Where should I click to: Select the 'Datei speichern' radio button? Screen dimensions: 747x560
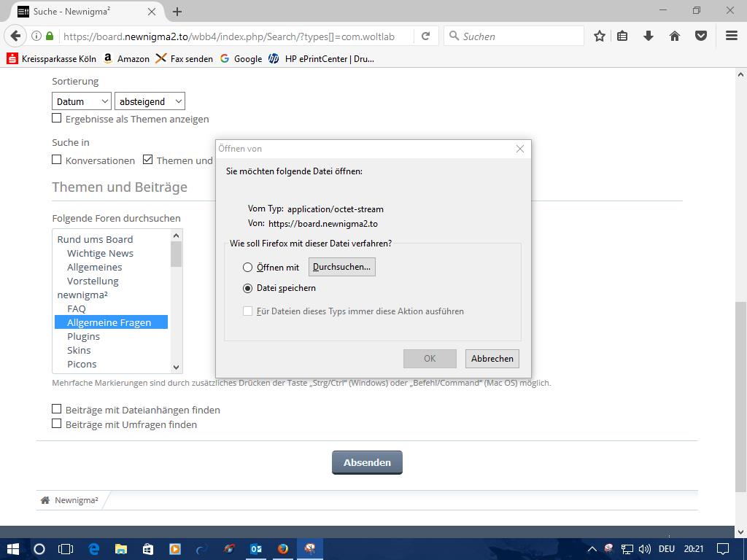[x=248, y=288]
